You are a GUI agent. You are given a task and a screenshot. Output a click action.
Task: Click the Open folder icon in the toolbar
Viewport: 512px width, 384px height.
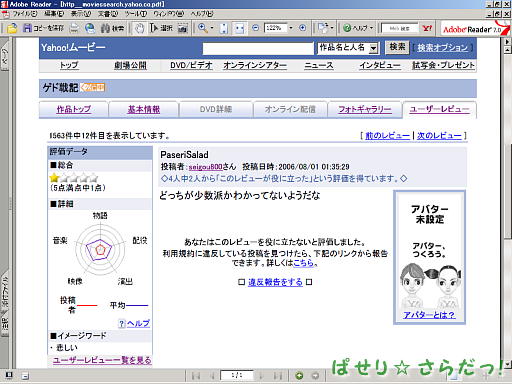12,28
